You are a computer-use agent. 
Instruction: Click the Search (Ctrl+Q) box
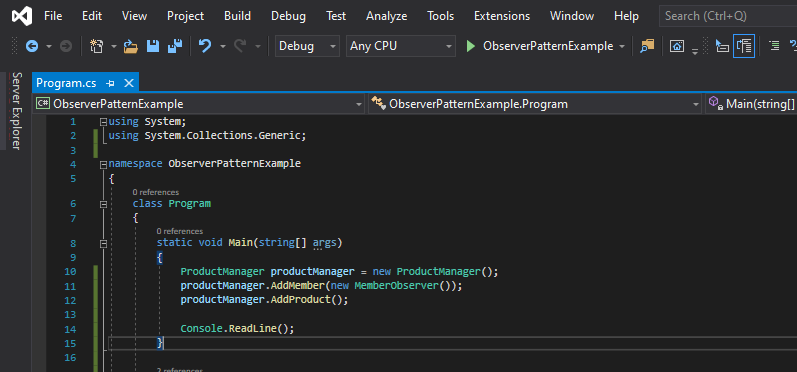click(728, 16)
